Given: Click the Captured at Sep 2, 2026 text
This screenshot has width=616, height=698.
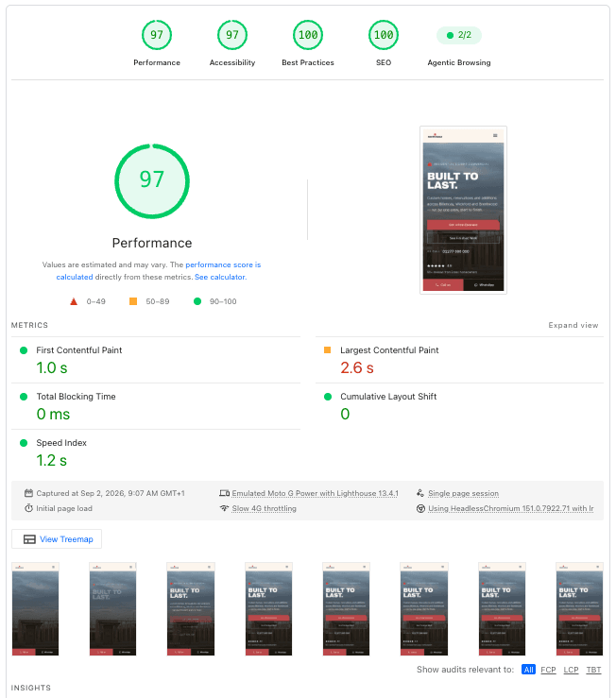Looking at the screenshot, I should coord(111,493).
